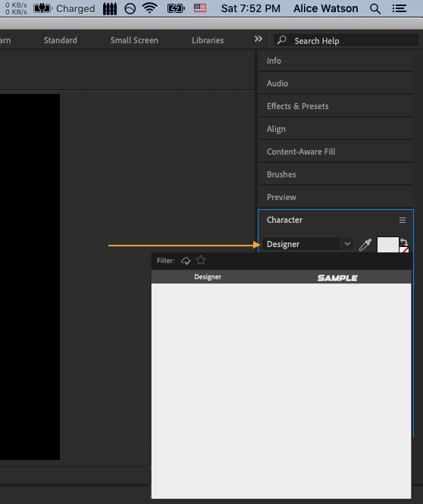Image resolution: width=423 pixels, height=504 pixels.
Task: Open the Spotlight search magnifier icon
Action: click(x=375, y=8)
